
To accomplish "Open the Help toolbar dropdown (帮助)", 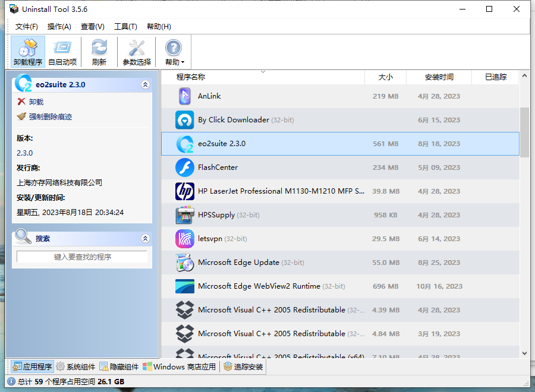I will pos(174,52).
